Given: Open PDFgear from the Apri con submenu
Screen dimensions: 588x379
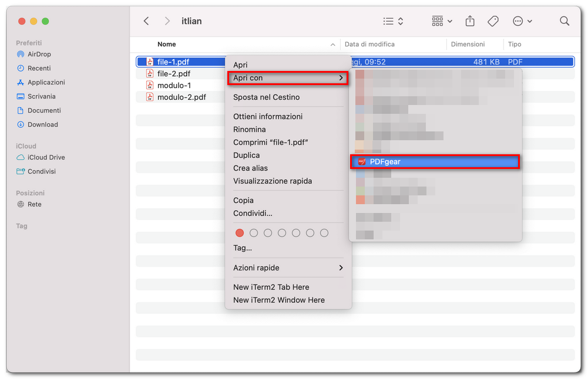Looking at the screenshot, I should (435, 161).
